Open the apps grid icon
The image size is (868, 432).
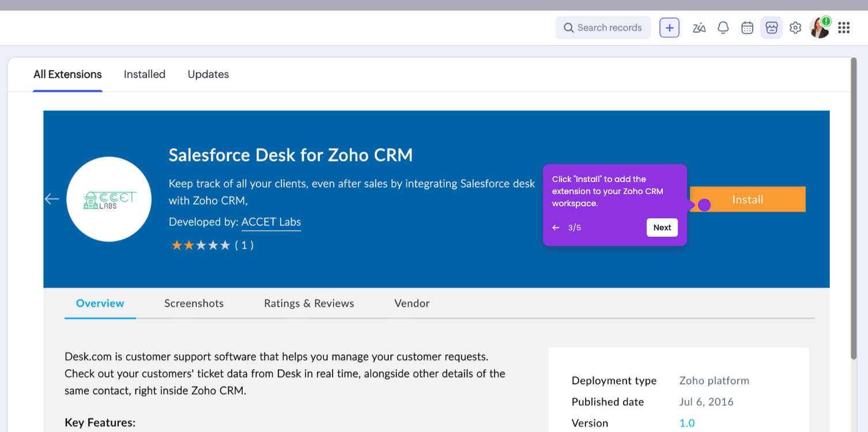tap(844, 28)
